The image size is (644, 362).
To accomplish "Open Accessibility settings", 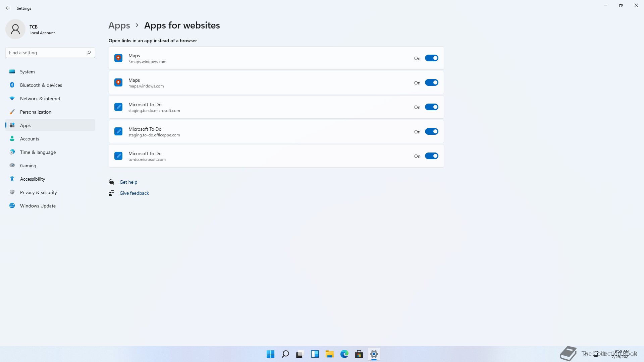I will (x=50, y=179).
